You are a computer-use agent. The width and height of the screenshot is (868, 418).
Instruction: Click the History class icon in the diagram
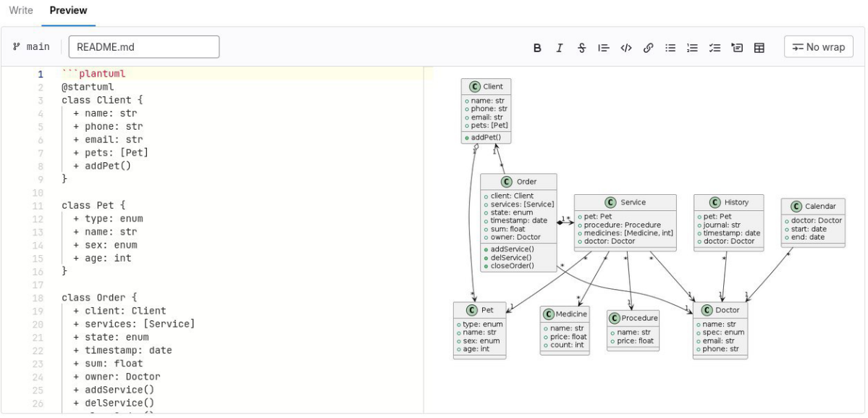(715, 202)
